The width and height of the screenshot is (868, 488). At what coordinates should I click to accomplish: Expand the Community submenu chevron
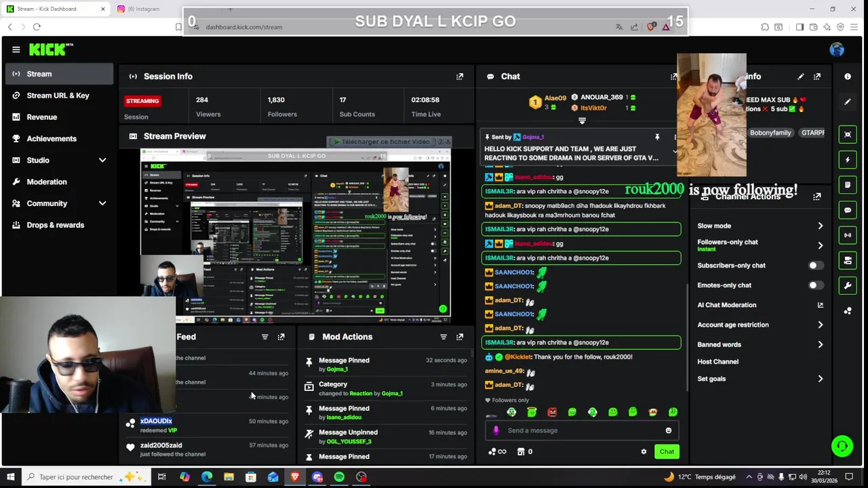(102, 203)
